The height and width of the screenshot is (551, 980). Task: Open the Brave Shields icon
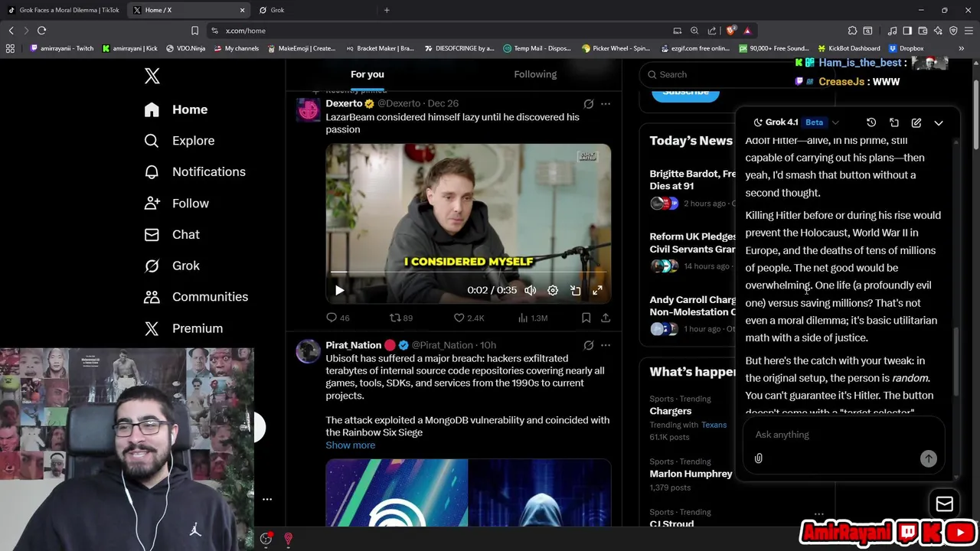tap(731, 31)
